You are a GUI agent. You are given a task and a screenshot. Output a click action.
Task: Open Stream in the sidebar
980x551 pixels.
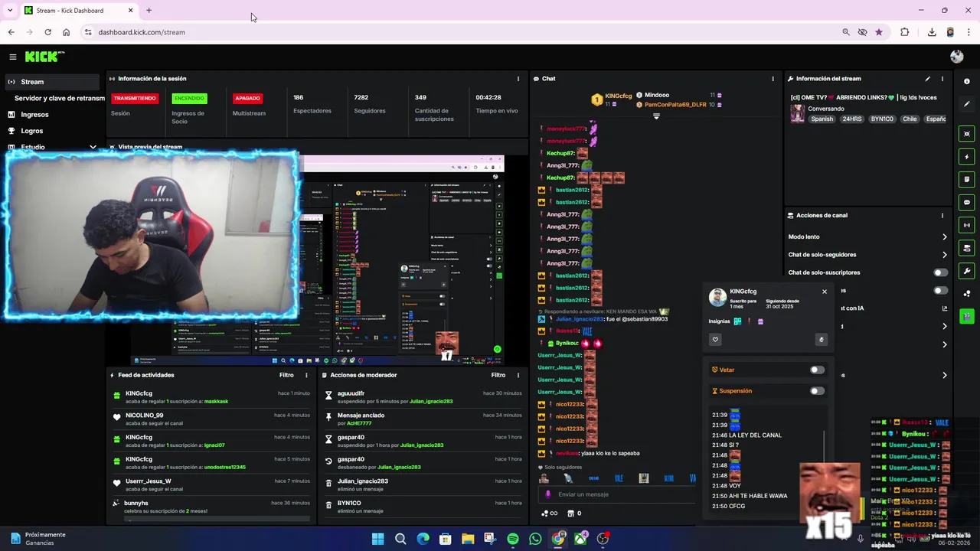point(51,82)
